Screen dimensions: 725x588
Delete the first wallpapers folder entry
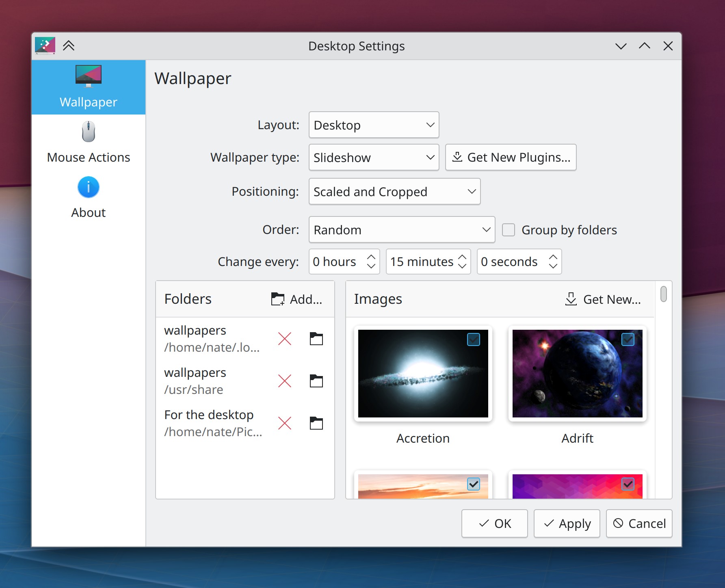pos(284,339)
